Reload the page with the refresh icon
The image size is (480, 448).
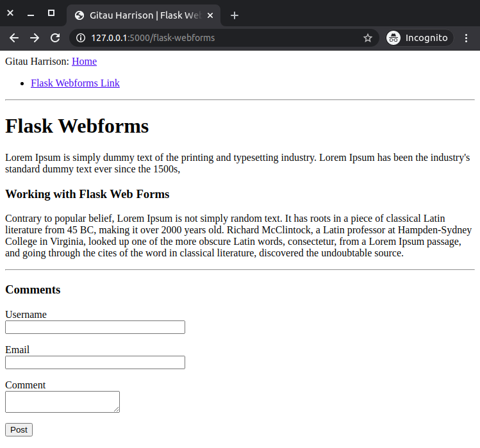[x=55, y=38]
